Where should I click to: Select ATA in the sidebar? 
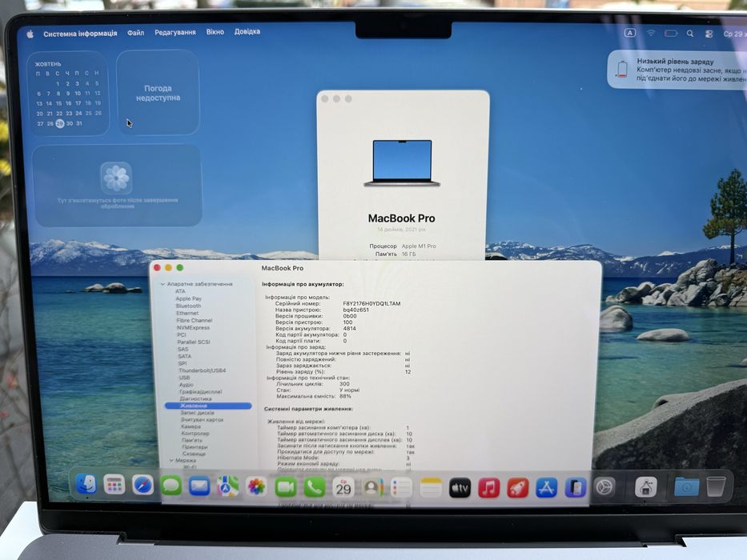(x=180, y=291)
